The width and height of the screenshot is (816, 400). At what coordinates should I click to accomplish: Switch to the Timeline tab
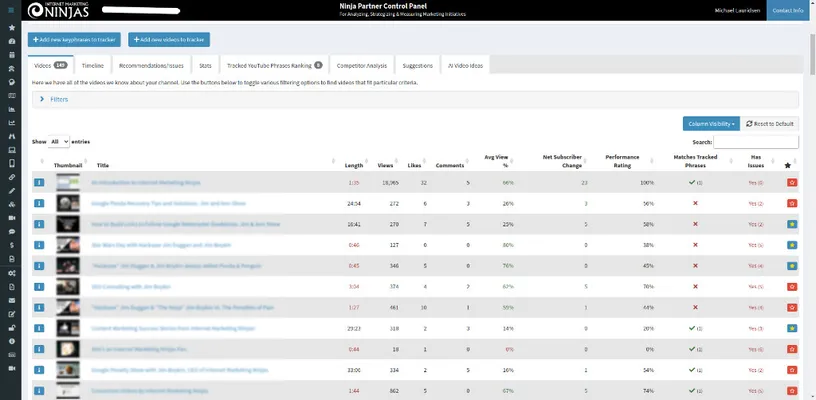tap(93, 65)
